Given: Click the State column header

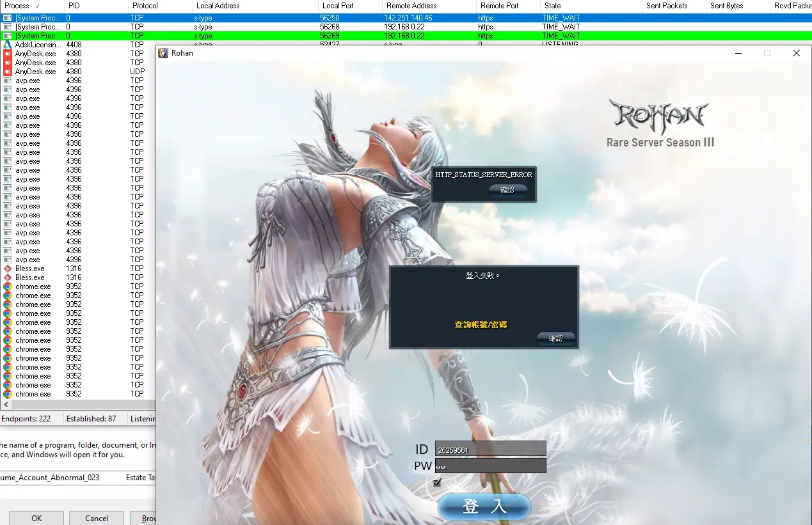Looking at the screenshot, I should pos(591,6).
